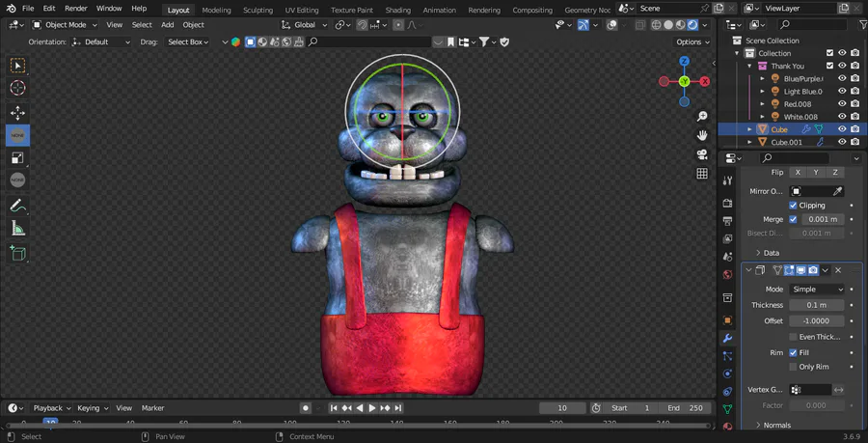868x443 pixels.
Task: Open the Render properties tab
Action: point(728,204)
